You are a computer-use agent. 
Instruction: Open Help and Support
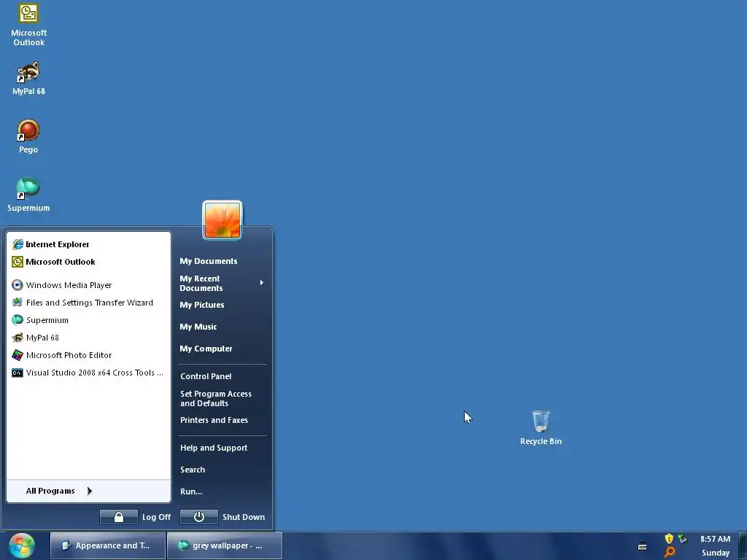tap(214, 448)
